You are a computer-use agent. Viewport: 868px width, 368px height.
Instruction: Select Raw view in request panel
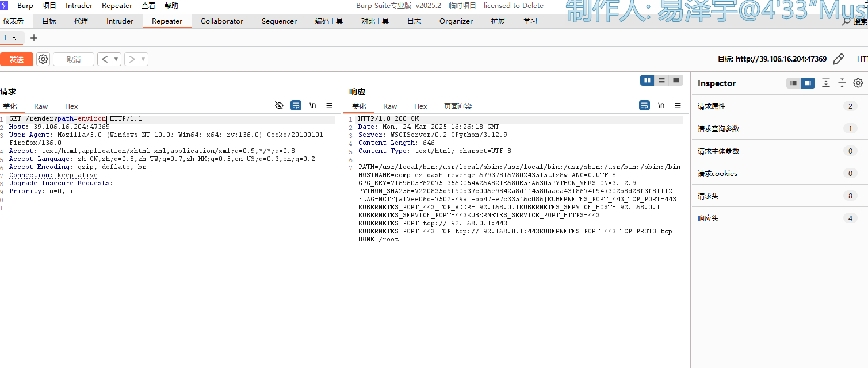[x=41, y=106]
